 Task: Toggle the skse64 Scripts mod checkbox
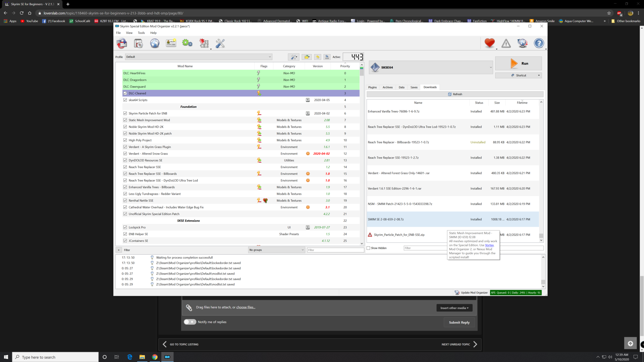pyautogui.click(x=125, y=100)
